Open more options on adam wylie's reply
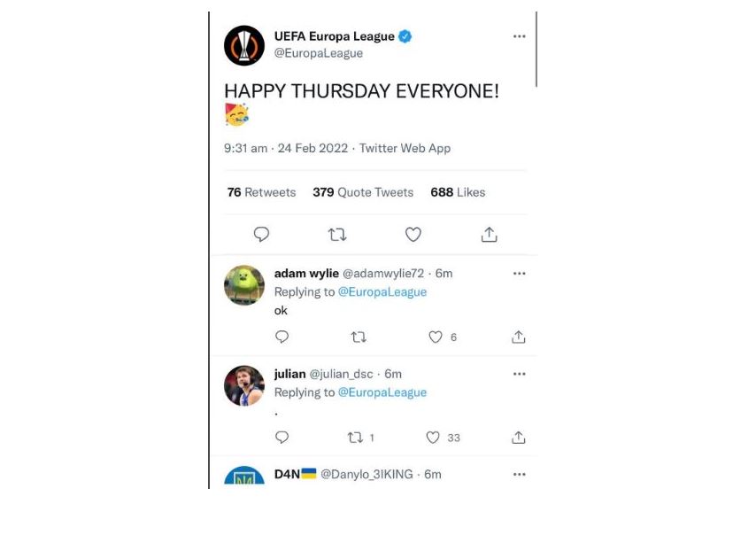This screenshot has height=535, width=756. click(520, 274)
